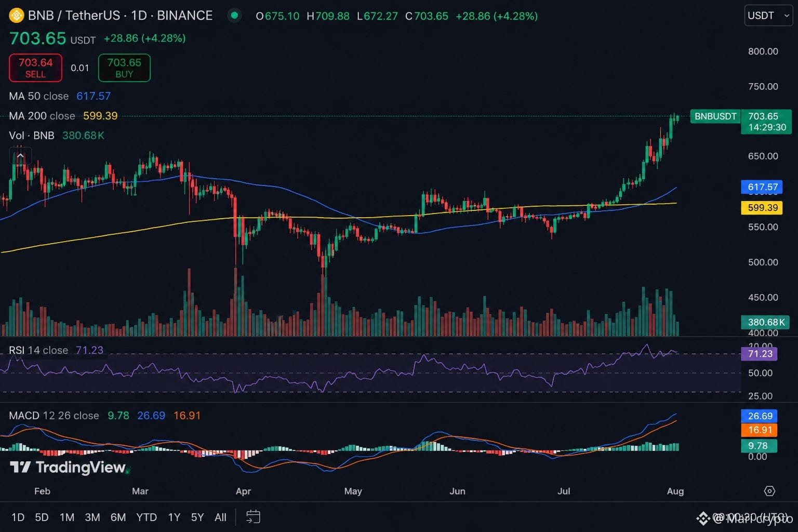Click the 0.01 spread value
Image resolution: width=798 pixels, height=532 pixels.
(x=80, y=68)
